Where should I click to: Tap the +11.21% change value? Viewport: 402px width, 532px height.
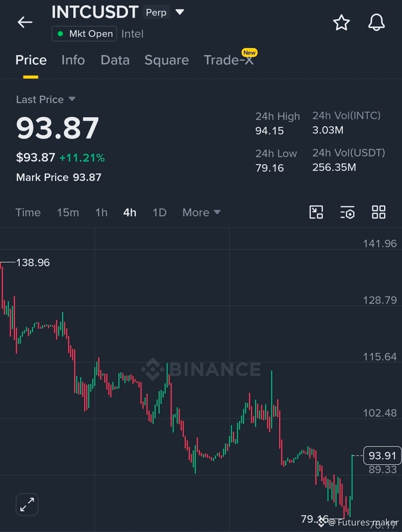point(82,158)
